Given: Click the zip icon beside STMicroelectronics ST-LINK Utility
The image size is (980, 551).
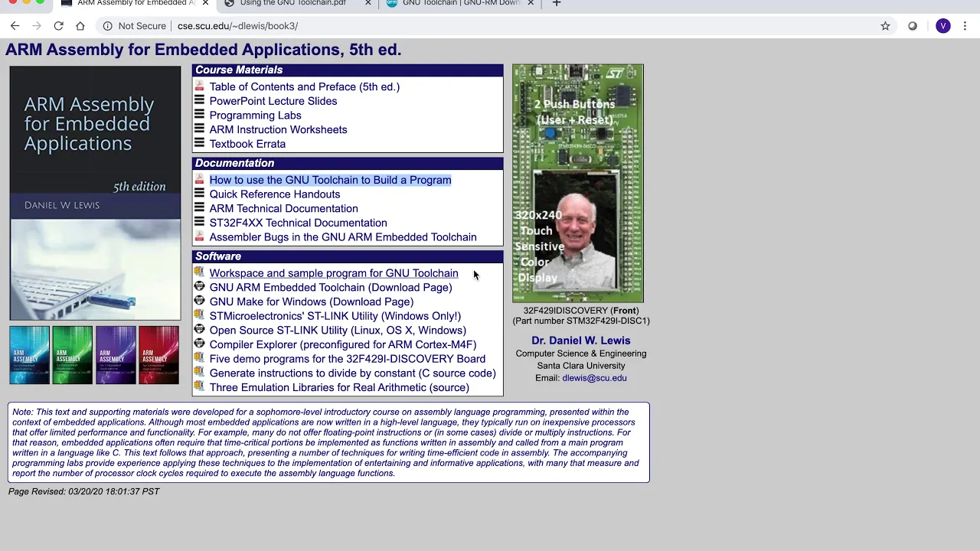Looking at the screenshot, I should tap(199, 315).
